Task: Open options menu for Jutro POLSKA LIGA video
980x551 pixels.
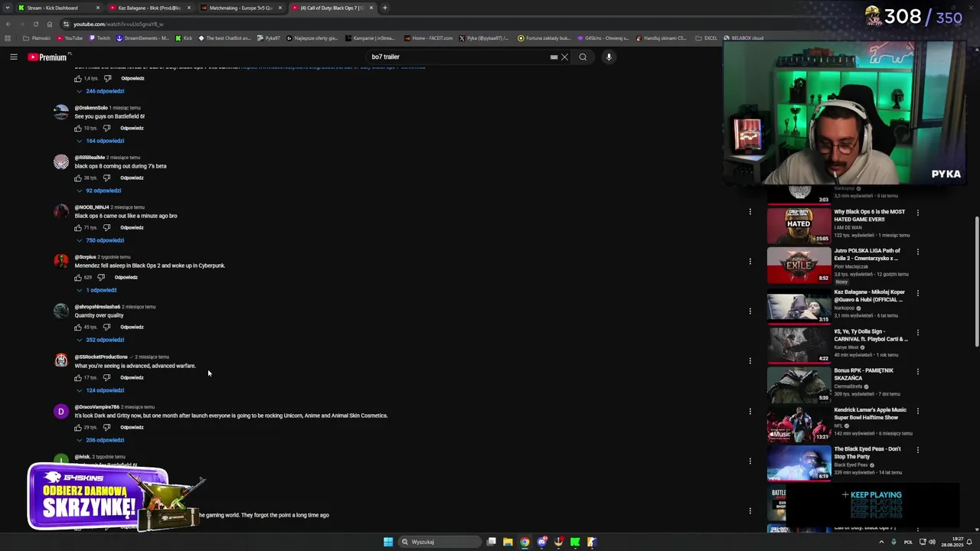Action: [918, 252]
